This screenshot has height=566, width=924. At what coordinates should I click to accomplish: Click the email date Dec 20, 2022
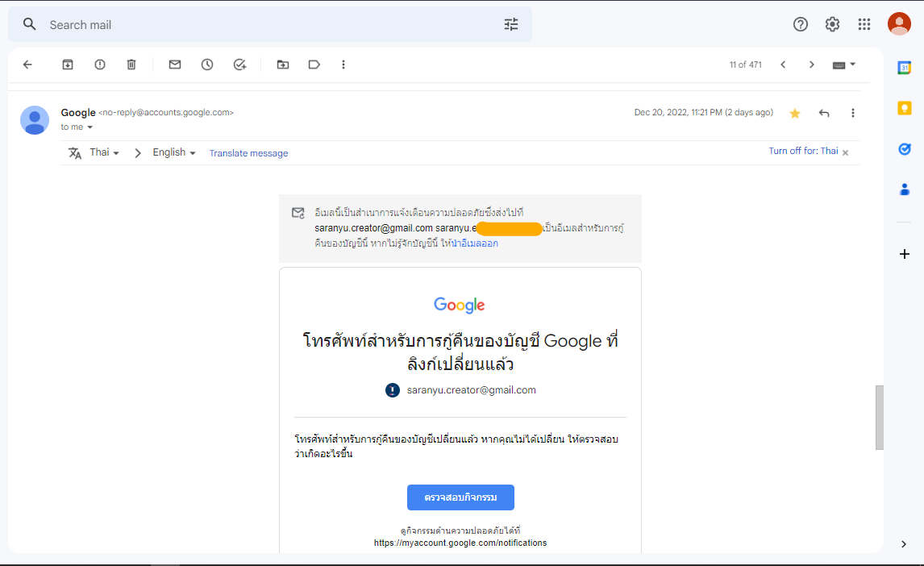coord(704,113)
